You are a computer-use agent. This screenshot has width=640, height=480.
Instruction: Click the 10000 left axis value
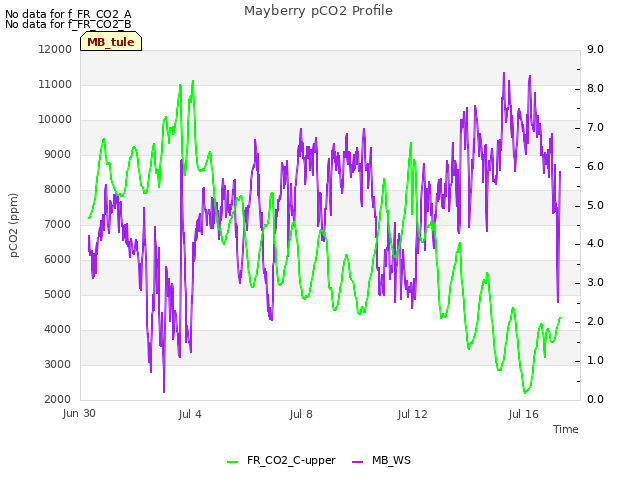click(x=55, y=120)
